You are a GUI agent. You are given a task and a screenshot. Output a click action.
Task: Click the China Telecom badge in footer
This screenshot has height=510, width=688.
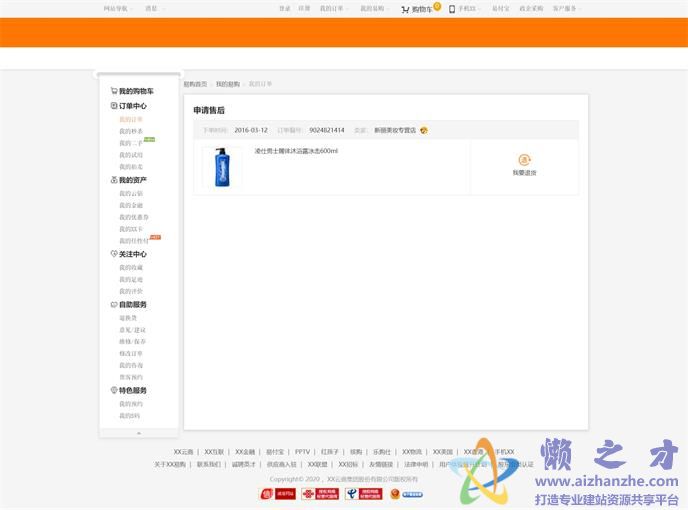(364, 494)
